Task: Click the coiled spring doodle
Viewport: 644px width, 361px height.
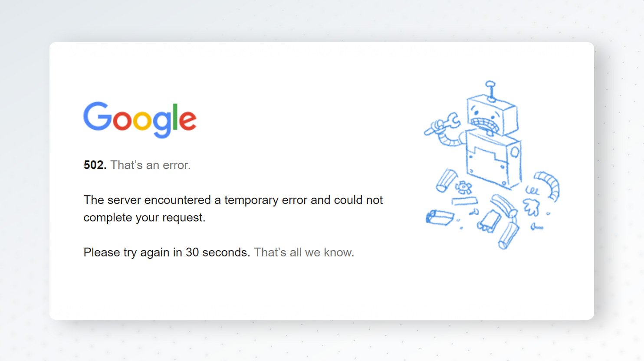Action: click(532, 190)
